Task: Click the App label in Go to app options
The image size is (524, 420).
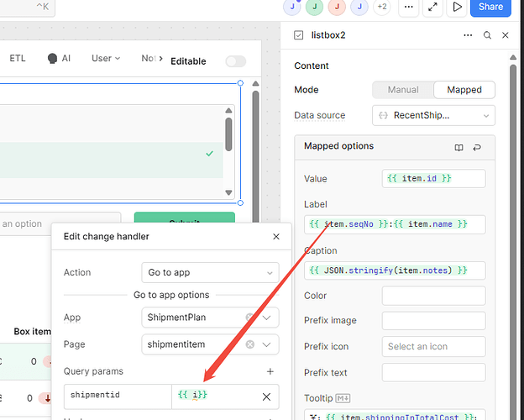Action: pyautogui.click(x=72, y=318)
